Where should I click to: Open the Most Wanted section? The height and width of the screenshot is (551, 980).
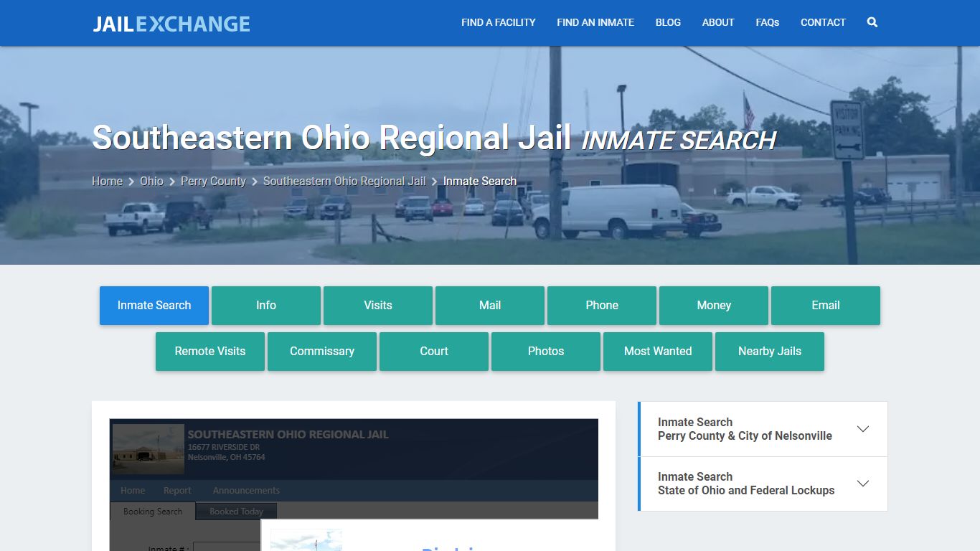pyautogui.click(x=658, y=352)
